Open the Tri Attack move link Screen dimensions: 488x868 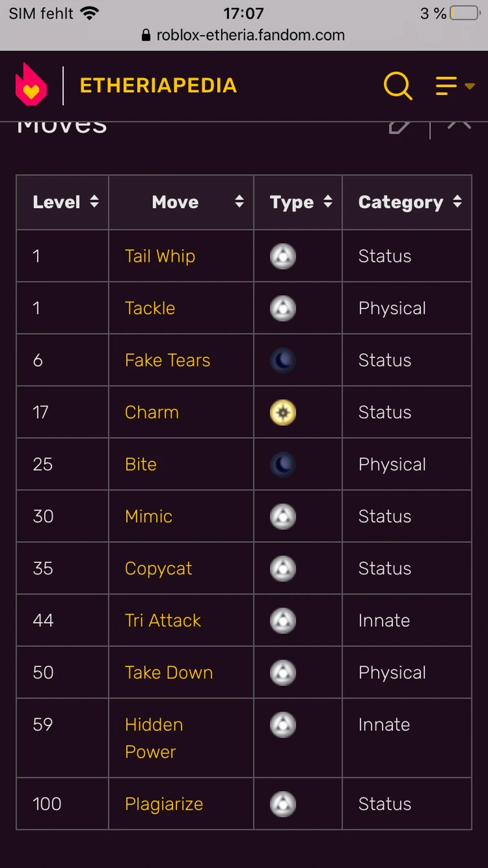pos(163,620)
